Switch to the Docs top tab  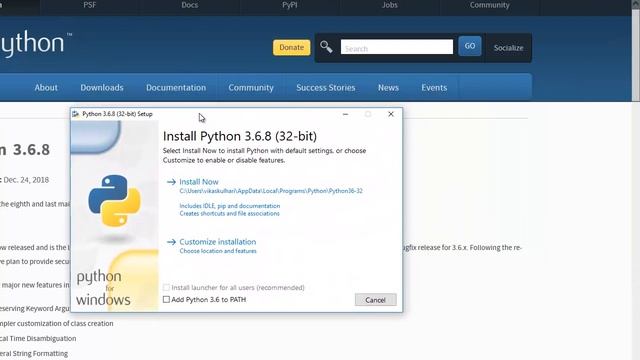pyautogui.click(x=190, y=5)
